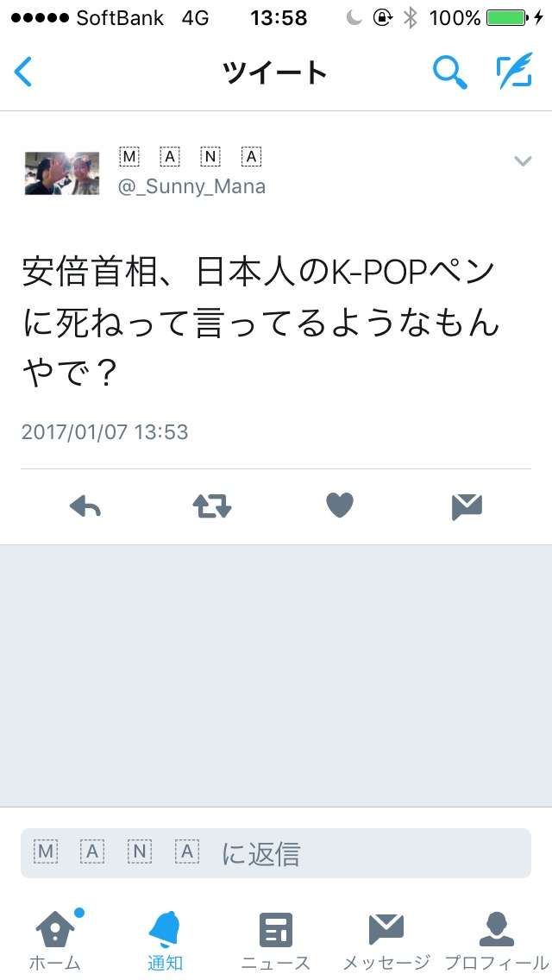The image size is (552, 980).
Task: Send tweet via direct message icon
Action: 467,507
